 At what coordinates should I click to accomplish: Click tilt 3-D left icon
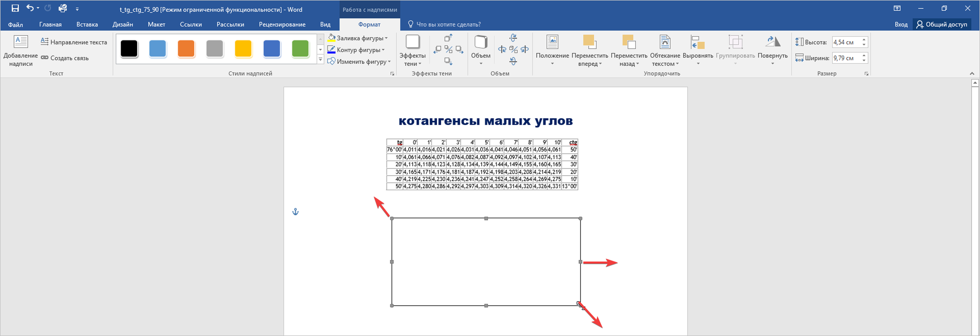pyautogui.click(x=502, y=50)
